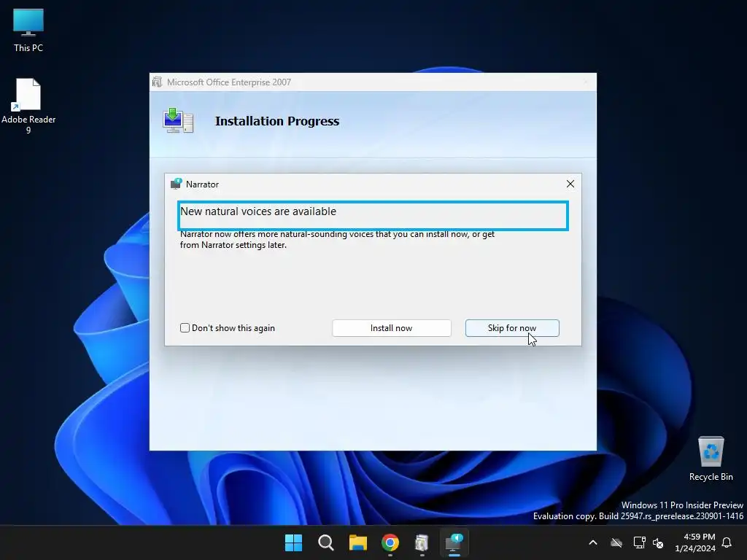Screen dimensions: 747x560
Task: Click Skip for now button
Action: tap(512, 328)
